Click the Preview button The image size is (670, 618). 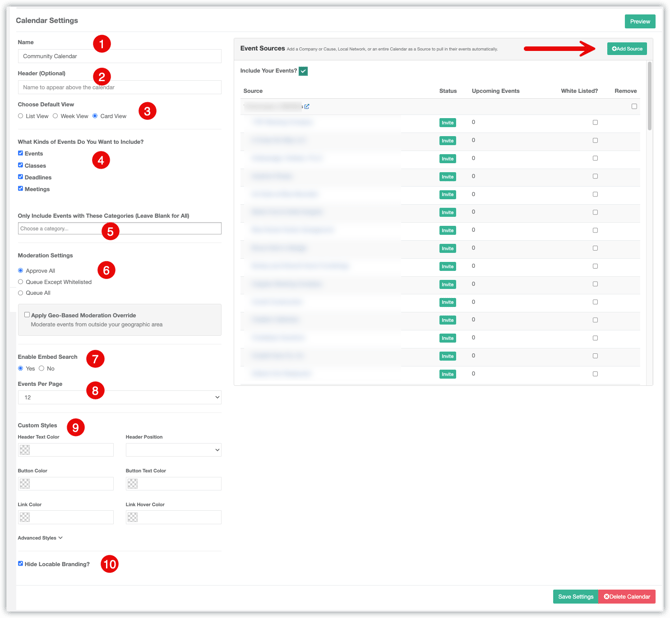(640, 21)
